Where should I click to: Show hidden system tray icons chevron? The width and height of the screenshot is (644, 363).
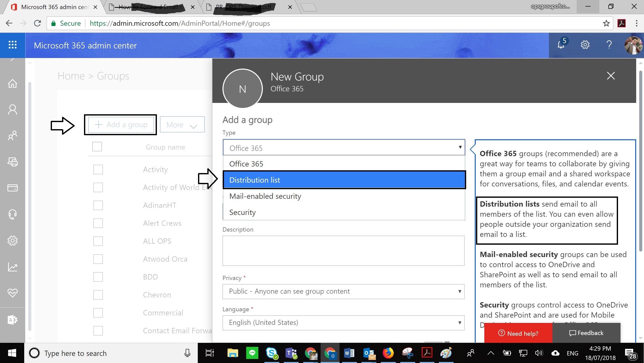pyautogui.click(x=491, y=353)
